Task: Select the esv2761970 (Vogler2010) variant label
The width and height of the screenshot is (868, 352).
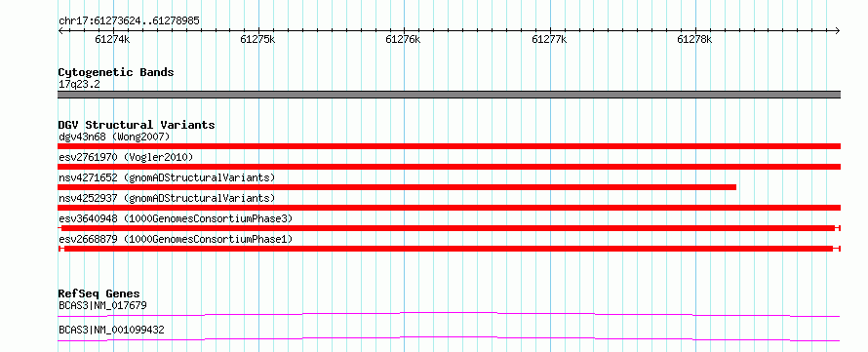Action: [126, 157]
